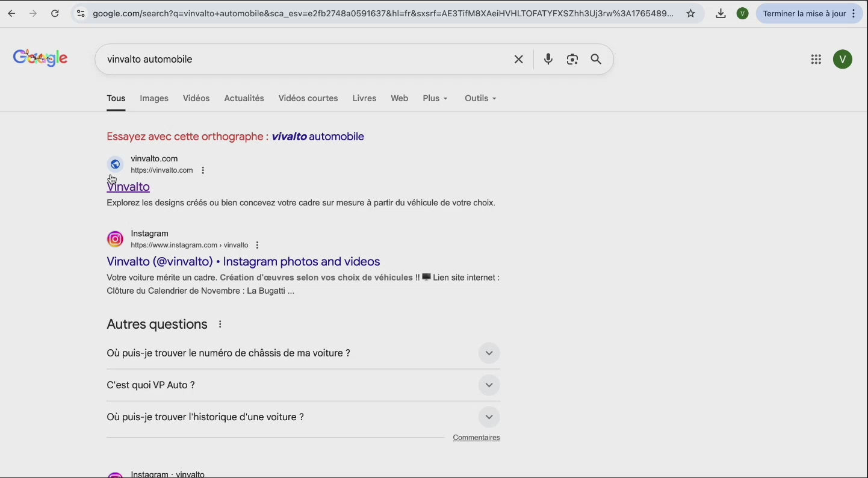
Task: Open the browser downloads icon
Action: [x=721, y=13]
